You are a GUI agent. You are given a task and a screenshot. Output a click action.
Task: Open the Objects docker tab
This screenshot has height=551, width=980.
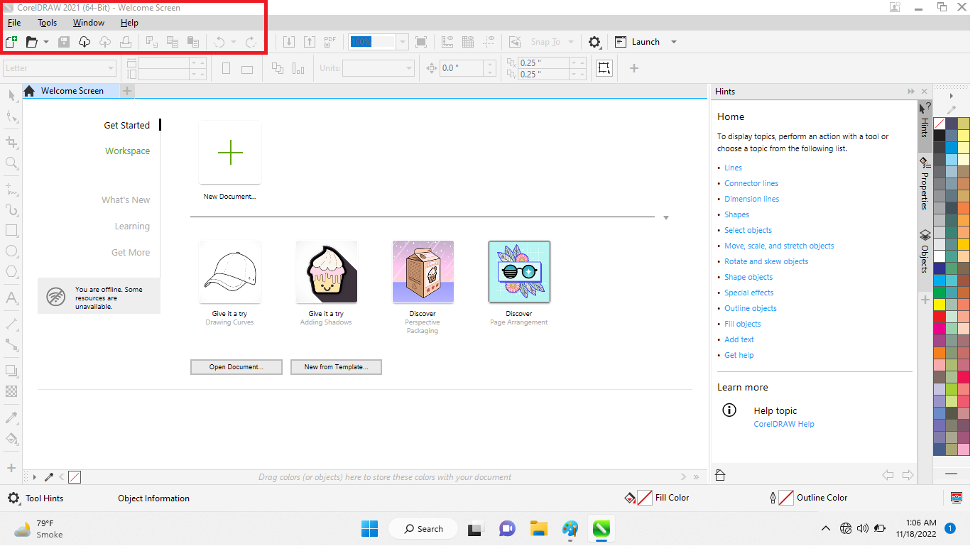[925, 252]
